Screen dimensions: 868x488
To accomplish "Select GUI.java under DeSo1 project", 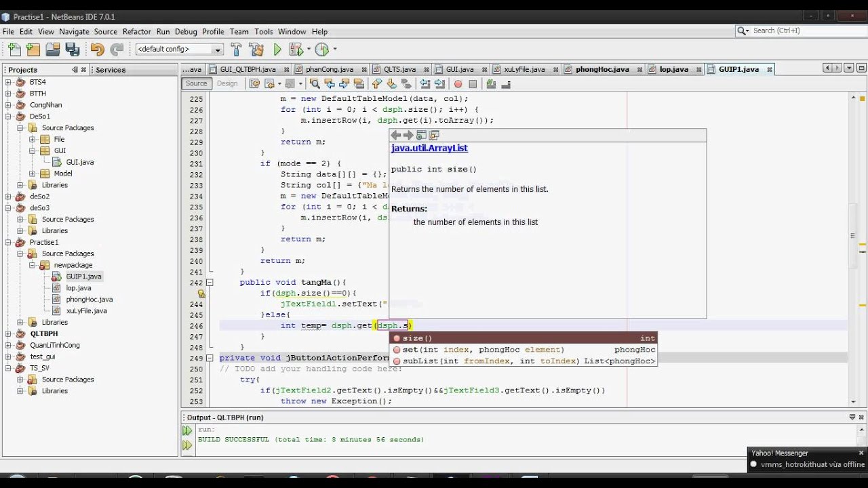I will (x=79, y=162).
